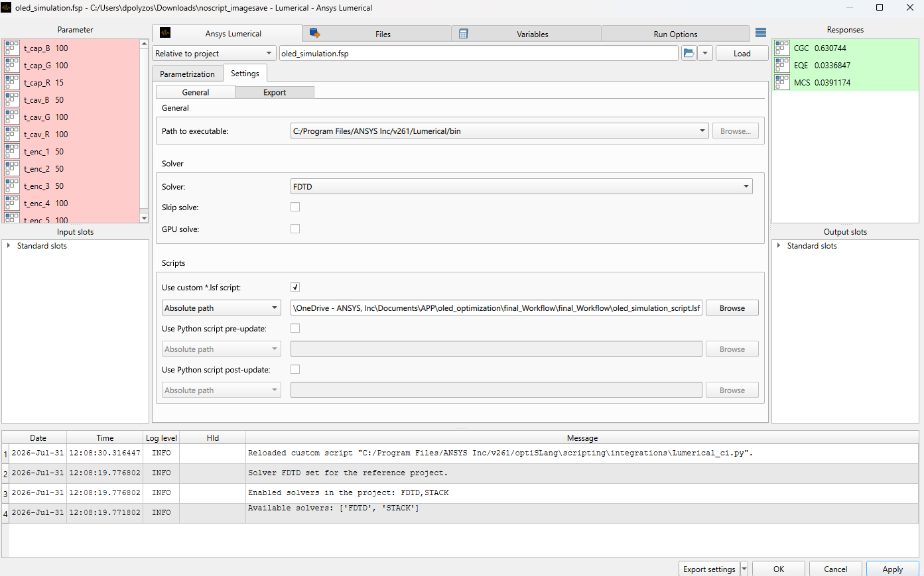The image size is (924, 576).
Task: Click the Log level column header
Action: pos(161,437)
